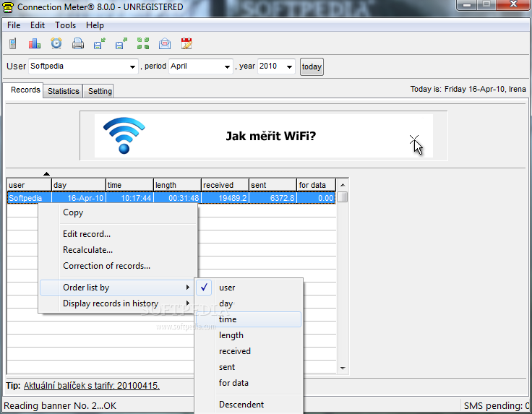Click the sent column header
The height and width of the screenshot is (414, 532).
pos(273,185)
